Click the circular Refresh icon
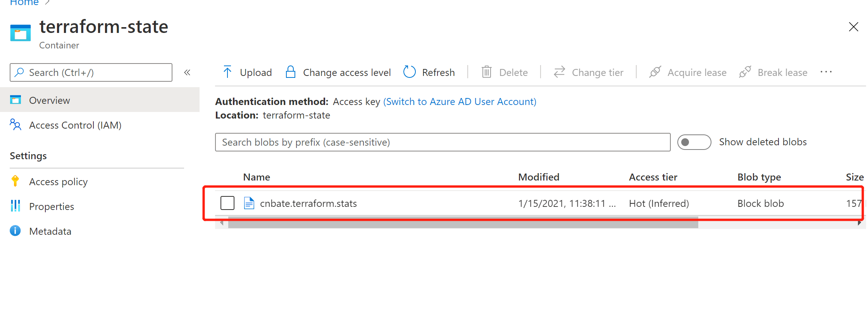Screen dimensions: 868x325 409,72
